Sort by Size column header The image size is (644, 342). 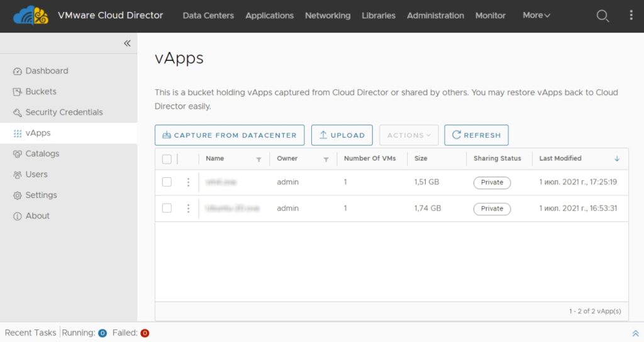421,158
